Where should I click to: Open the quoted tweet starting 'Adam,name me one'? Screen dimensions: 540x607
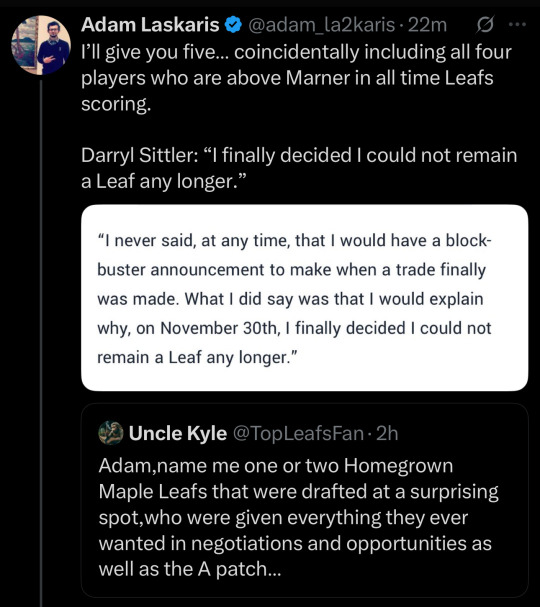coord(305,500)
